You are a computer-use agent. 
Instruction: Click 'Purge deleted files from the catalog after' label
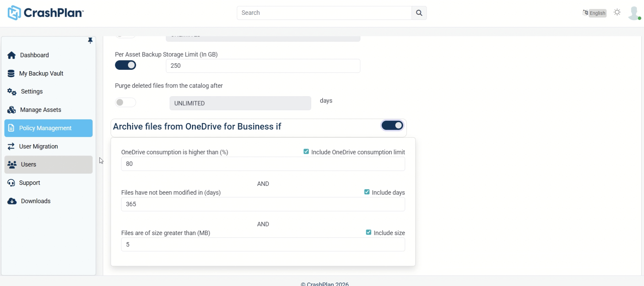(x=169, y=86)
